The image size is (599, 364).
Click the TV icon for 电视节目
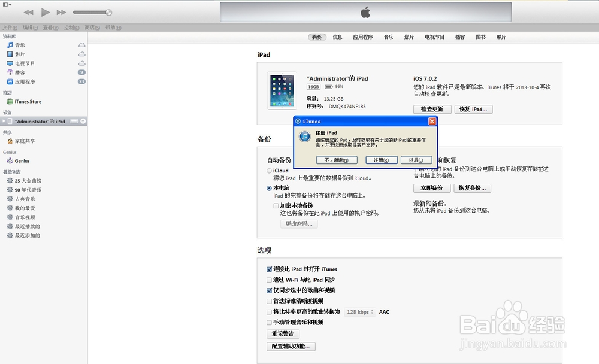pyautogui.click(x=10, y=63)
